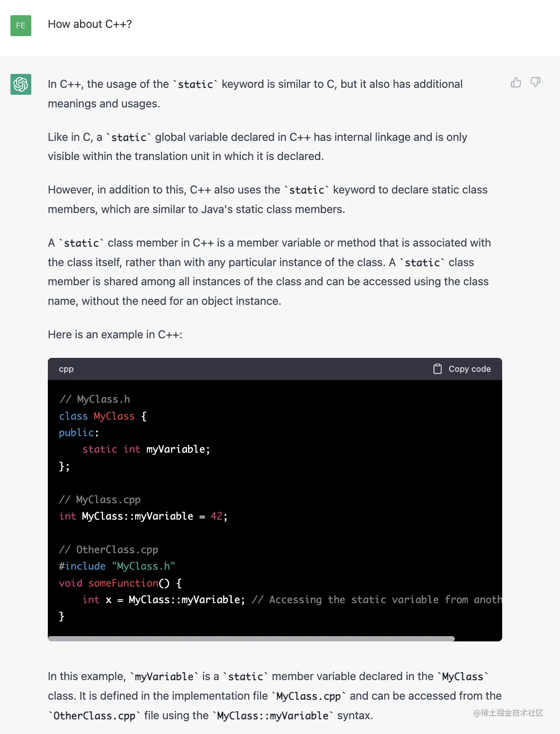Click the paragraph starting 'However, in addition to this'
The image size is (560, 734).
click(x=268, y=200)
